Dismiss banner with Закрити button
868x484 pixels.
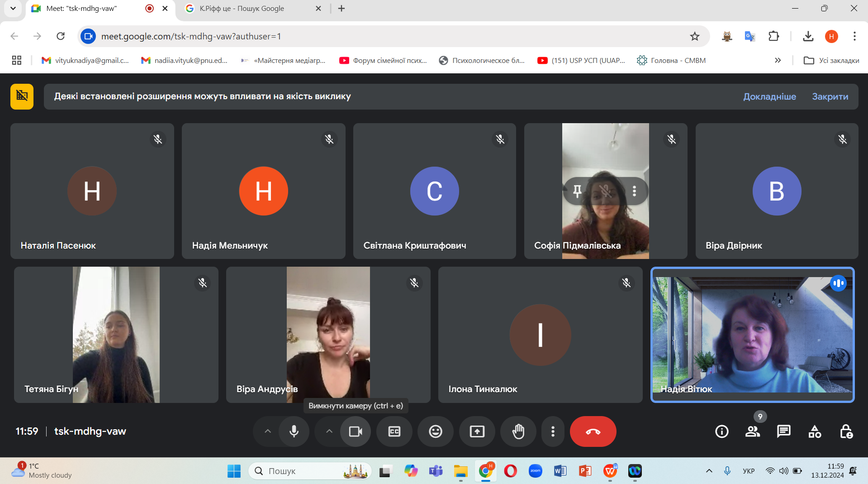pyautogui.click(x=830, y=96)
